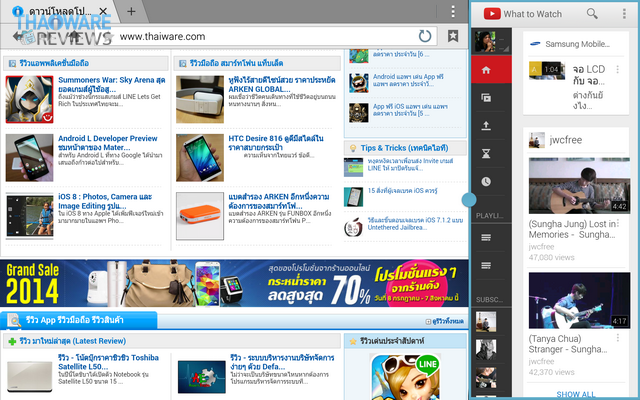Image resolution: width=640 pixels, height=400 pixels.
Task: Open ARKEN power bank article link
Action: tap(279, 201)
